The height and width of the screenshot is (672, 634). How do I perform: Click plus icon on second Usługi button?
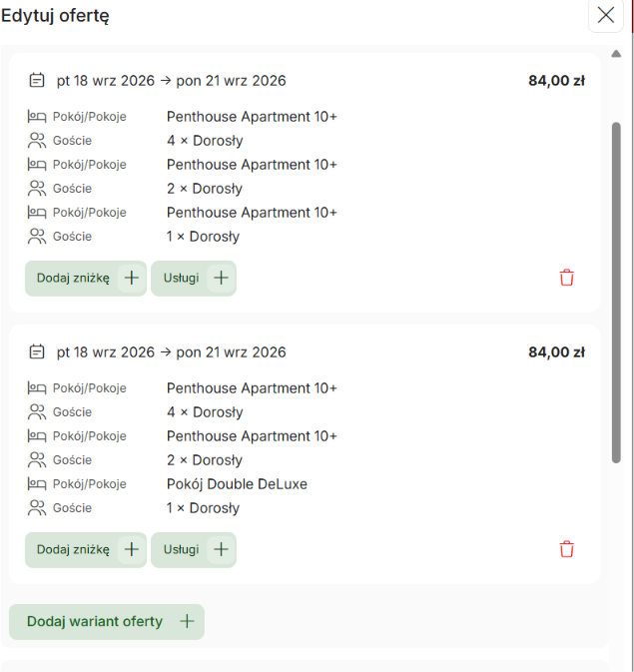point(222,549)
